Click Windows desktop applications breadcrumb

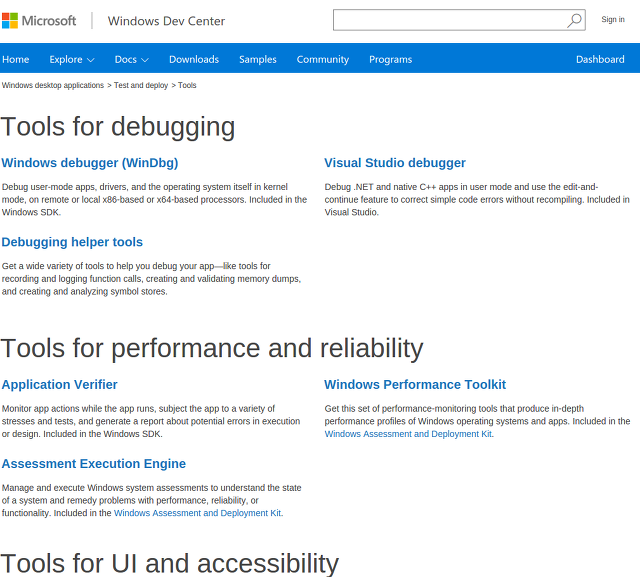(53, 85)
